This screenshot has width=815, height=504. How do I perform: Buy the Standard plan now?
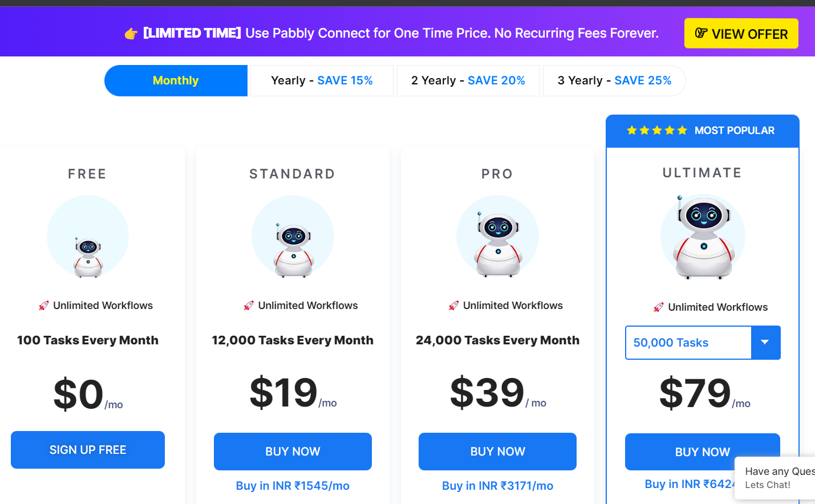click(293, 452)
